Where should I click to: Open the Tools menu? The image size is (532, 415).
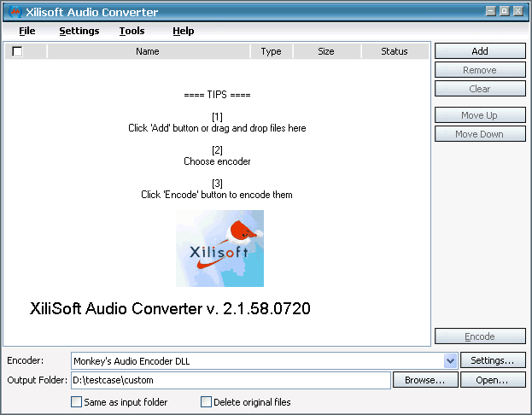pyautogui.click(x=132, y=31)
